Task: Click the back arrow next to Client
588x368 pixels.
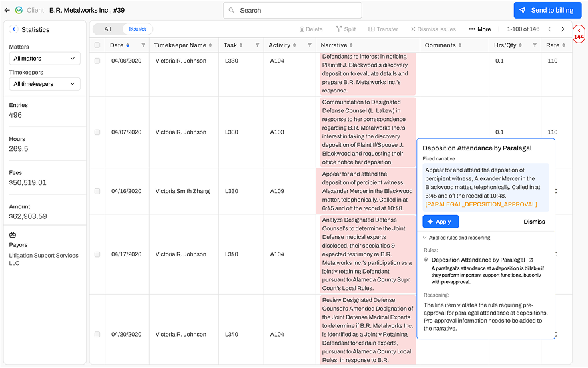Action: (7, 11)
